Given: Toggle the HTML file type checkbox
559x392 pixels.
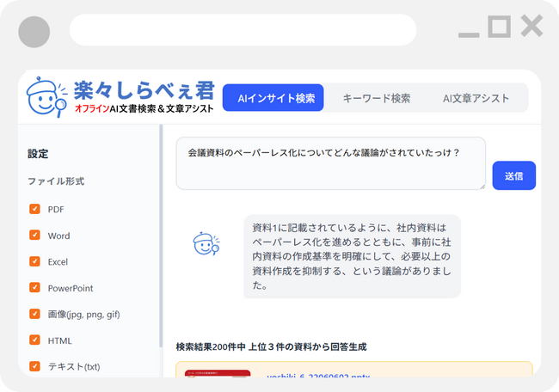Looking at the screenshot, I should (x=35, y=340).
